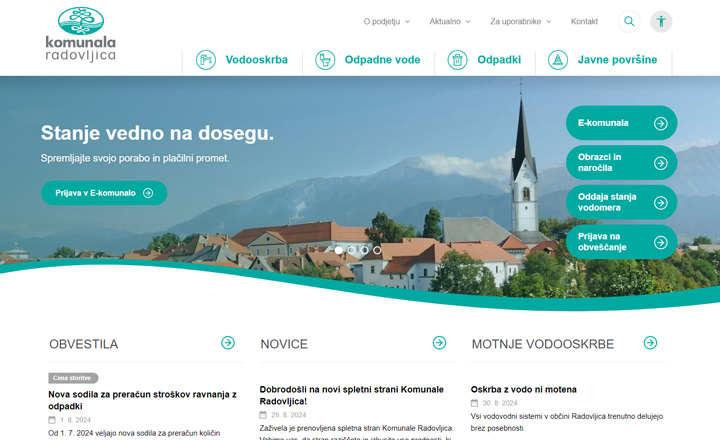Screen dimensions: 720x440
Task: Expand the Za uporabnike dropdown menu
Action: (x=521, y=22)
